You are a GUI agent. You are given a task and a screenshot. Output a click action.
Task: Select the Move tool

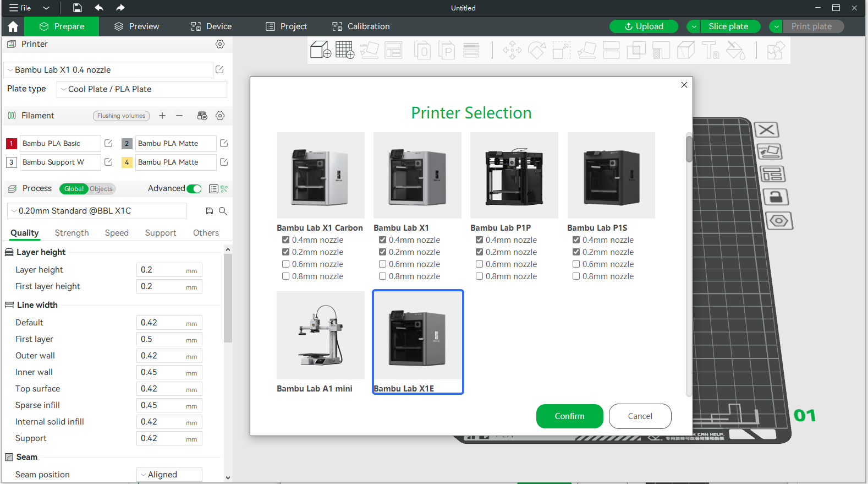point(512,50)
